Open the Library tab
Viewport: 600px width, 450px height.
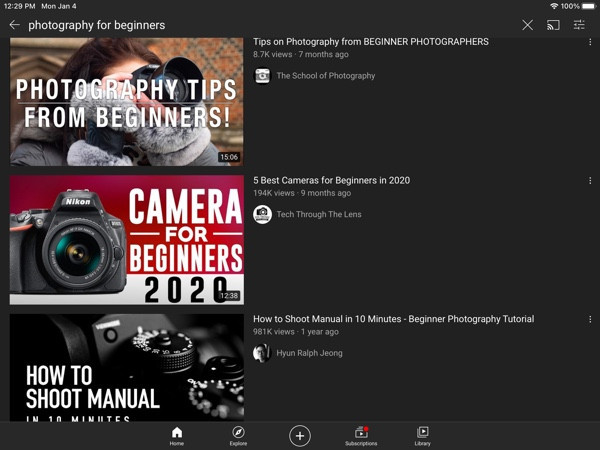422,436
